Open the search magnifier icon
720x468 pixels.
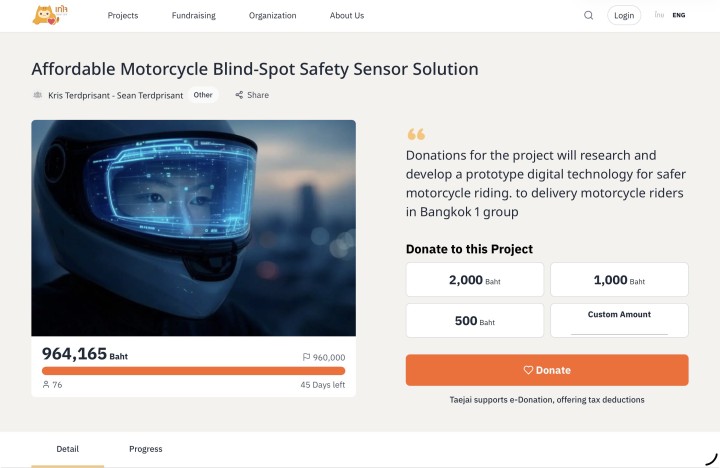tap(588, 15)
